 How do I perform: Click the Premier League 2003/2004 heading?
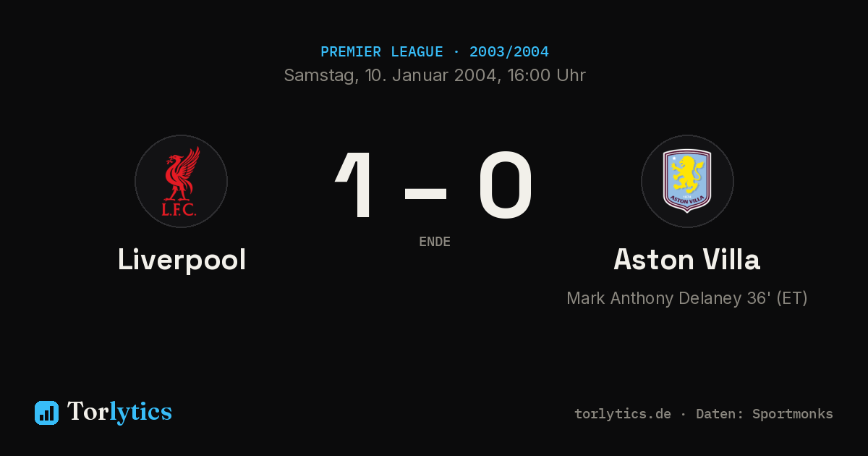pyautogui.click(x=434, y=52)
